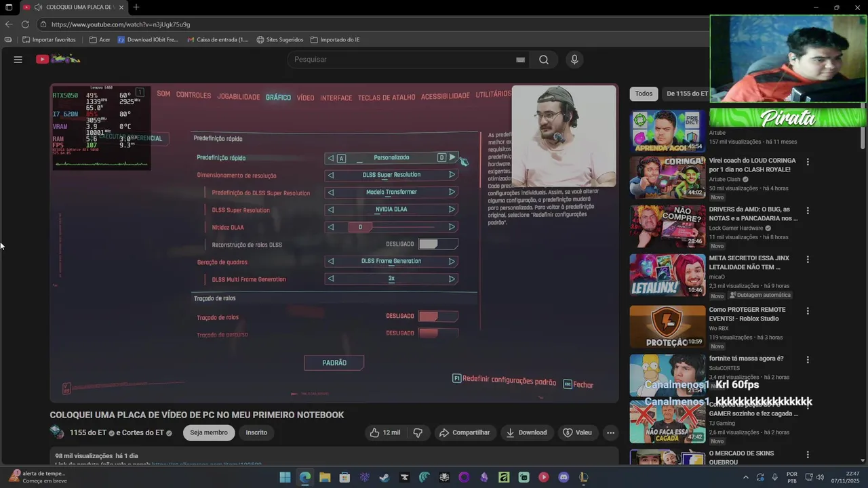This screenshot has width=868, height=488.
Task: Click the PADRÃO button in settings
Action: [x=334, y=363]
